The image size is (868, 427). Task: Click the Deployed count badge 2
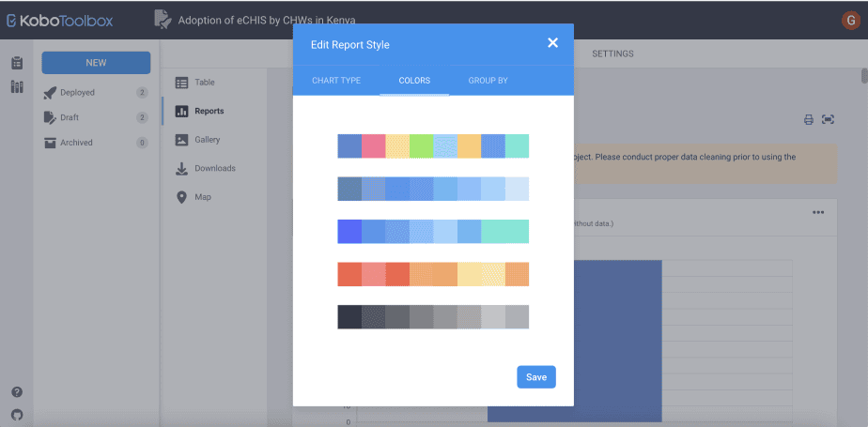pos(142,93)
